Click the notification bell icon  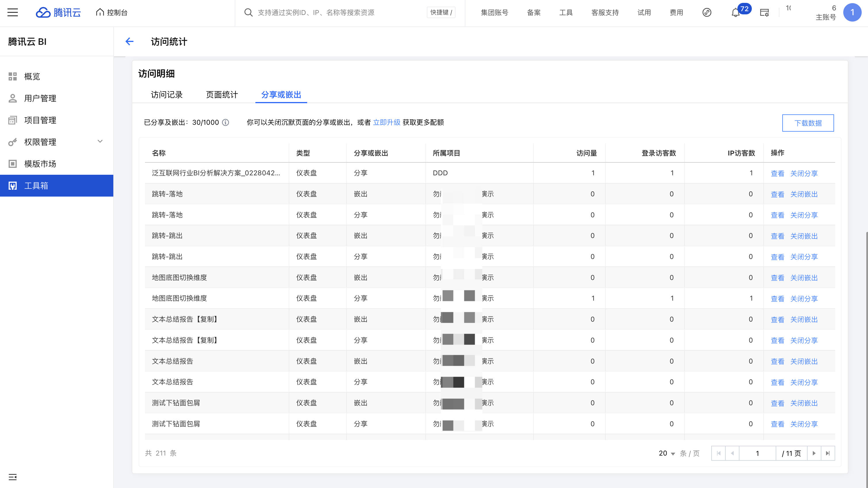pyautogui.click(x=735, y=13)
